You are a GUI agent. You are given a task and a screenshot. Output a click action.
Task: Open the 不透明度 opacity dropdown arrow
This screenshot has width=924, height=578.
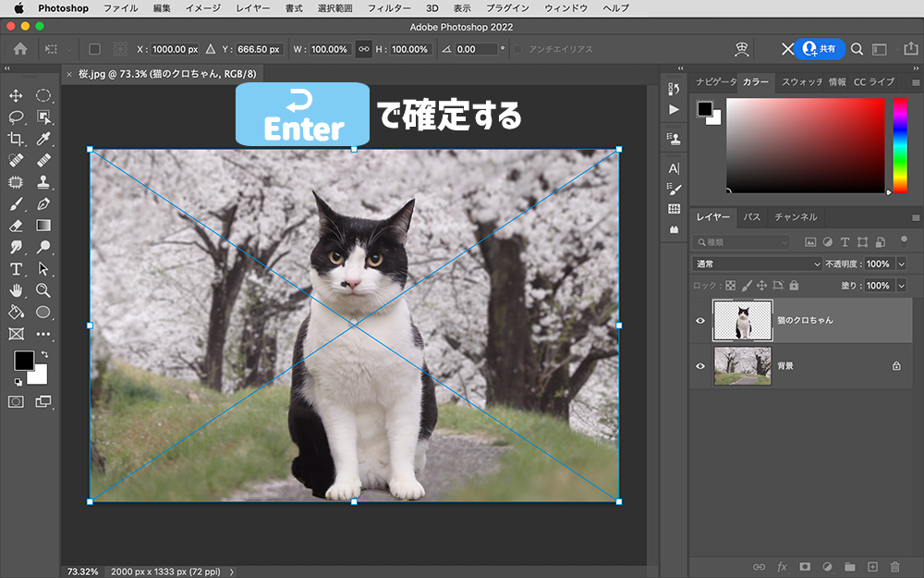pos(901,264)
